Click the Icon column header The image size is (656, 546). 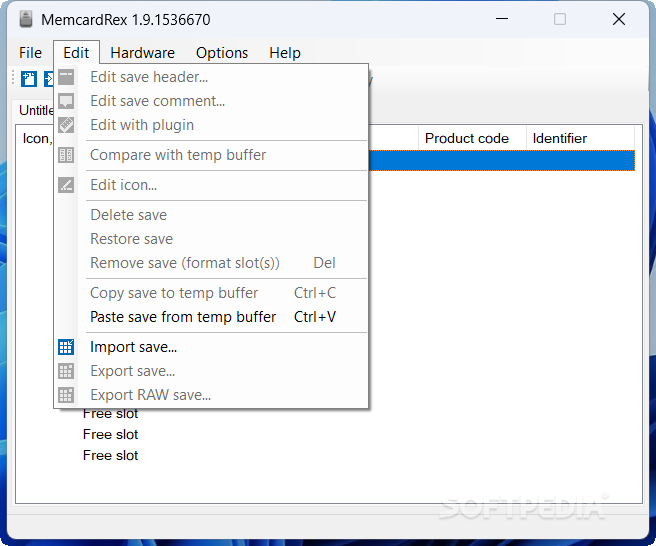pyautogui.click(x=37, y=138)
